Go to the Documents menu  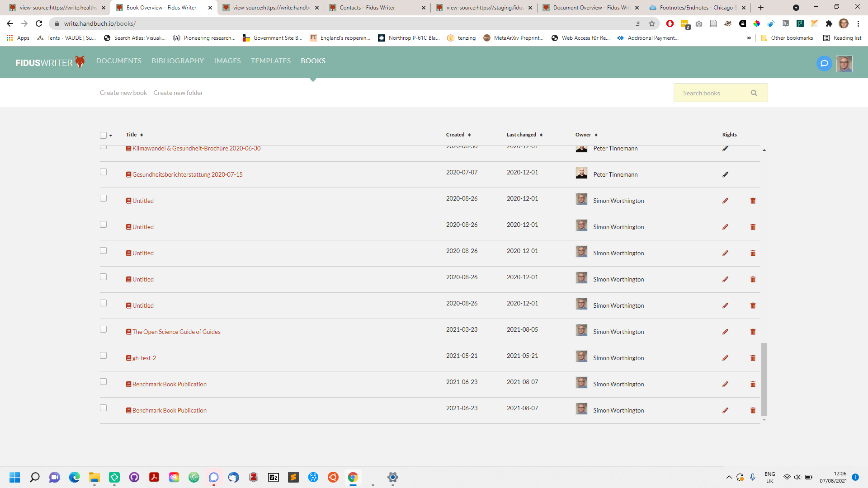tap(118, 61)
